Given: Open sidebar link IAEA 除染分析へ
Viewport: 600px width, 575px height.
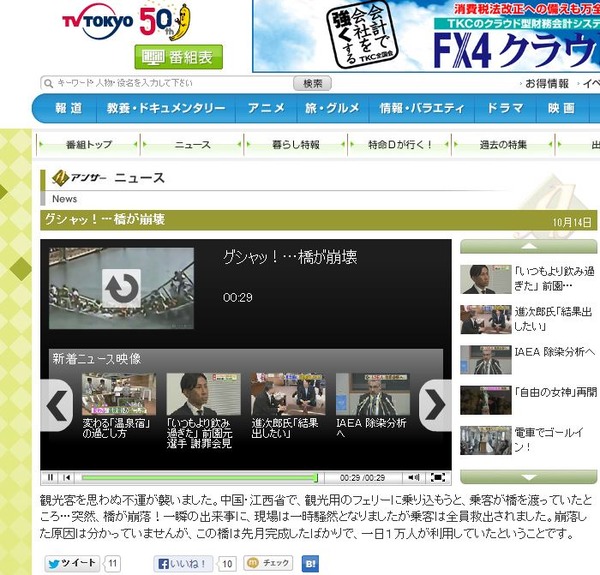Looking at the screenshot, I should (x=554, y=352).
